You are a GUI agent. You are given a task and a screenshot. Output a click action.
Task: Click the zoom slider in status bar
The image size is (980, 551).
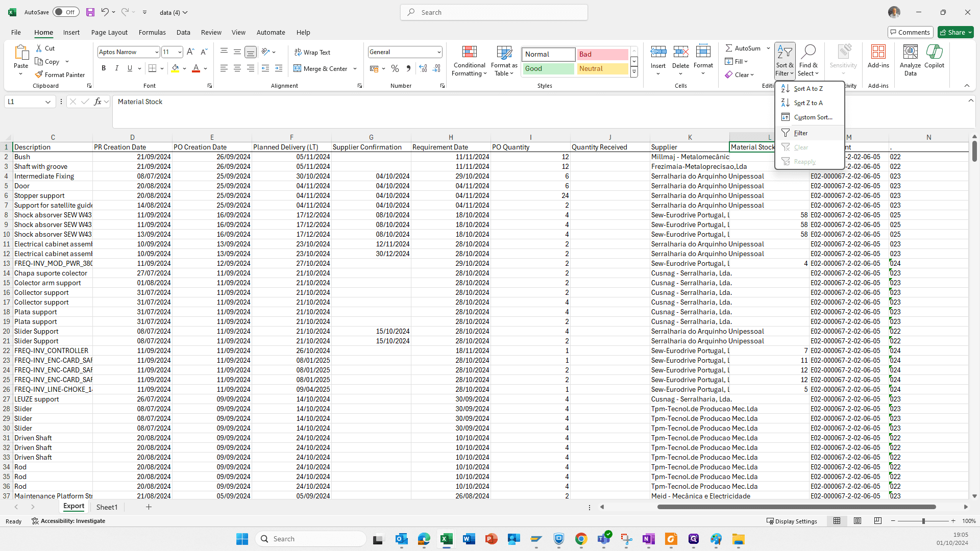[x=923, y=521]
